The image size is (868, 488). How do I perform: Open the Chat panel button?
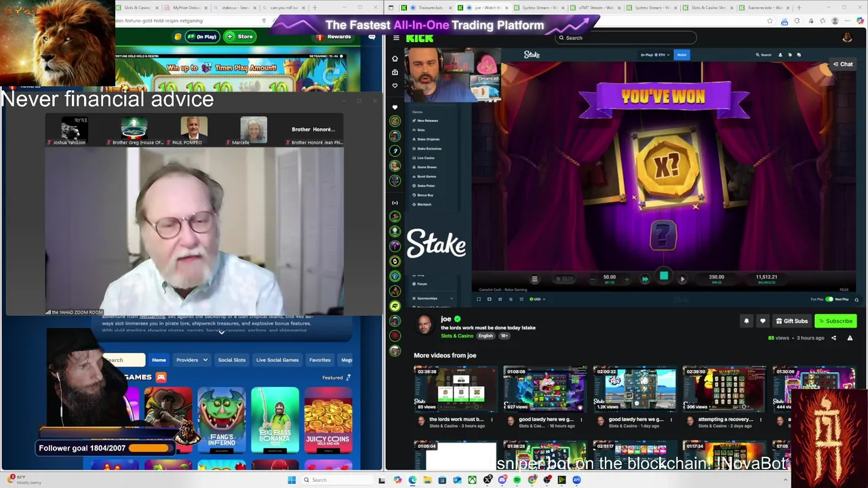tap(843, 64)
